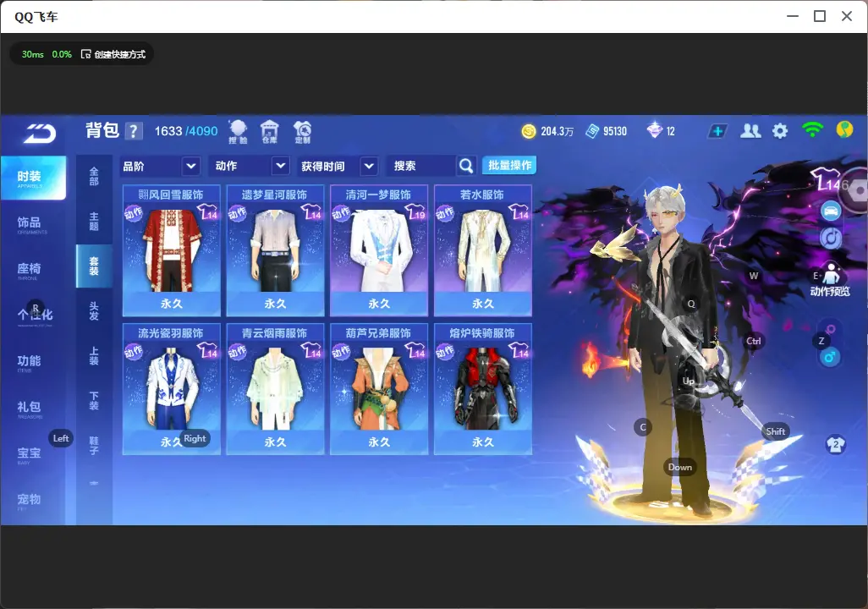Select the 青云烟雨服饰 outfit card

pyautogui.click(x=275, y=388)
